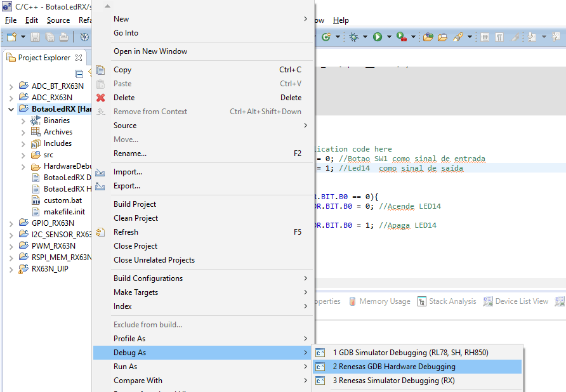
Task: Open the Source menu in menu bar
Action: click(58, 20)
